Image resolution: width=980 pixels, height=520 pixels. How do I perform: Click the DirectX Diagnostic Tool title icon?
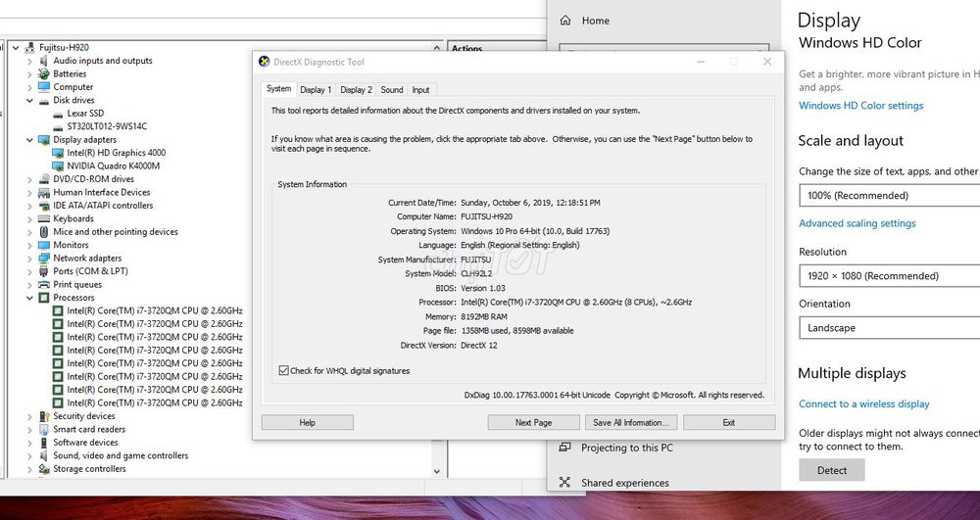click(265, 61)
